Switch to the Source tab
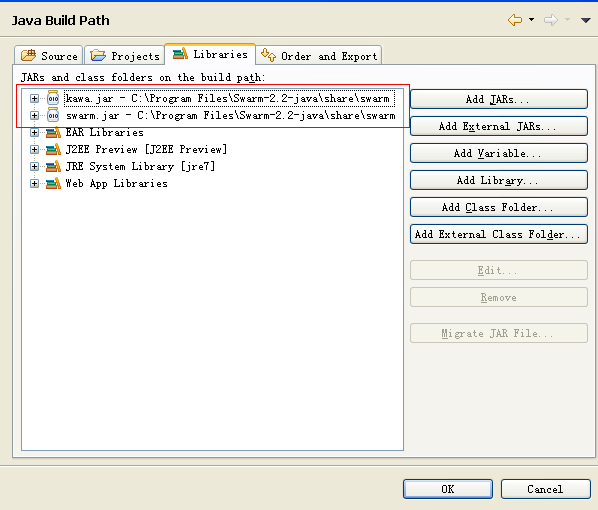Screen dimensions: 598x510 pos(49,56)
